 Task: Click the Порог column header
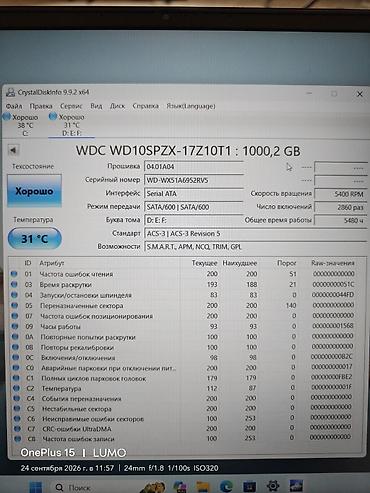287,263
